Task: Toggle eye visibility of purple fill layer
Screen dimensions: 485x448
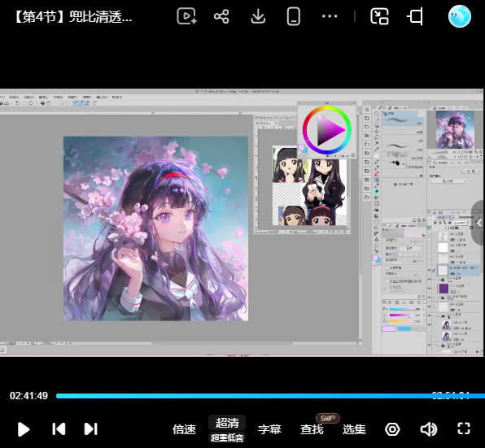Action: point(430,289)
